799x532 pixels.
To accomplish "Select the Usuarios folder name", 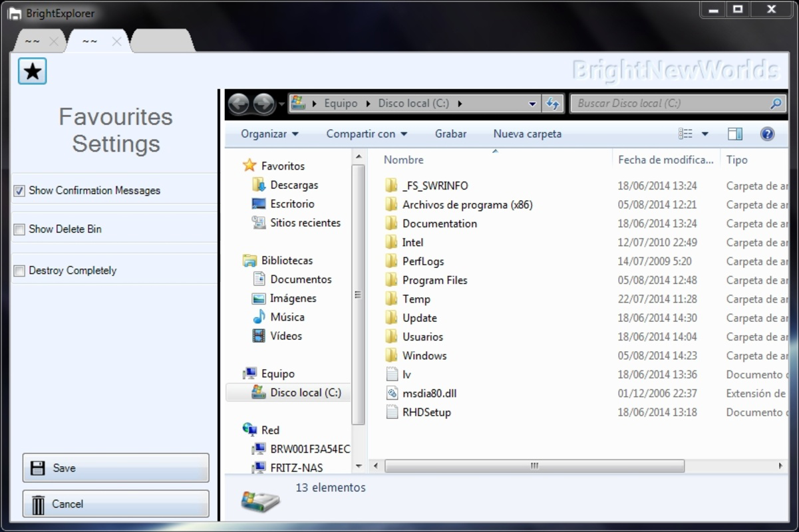I will click(x=422, y=336).
